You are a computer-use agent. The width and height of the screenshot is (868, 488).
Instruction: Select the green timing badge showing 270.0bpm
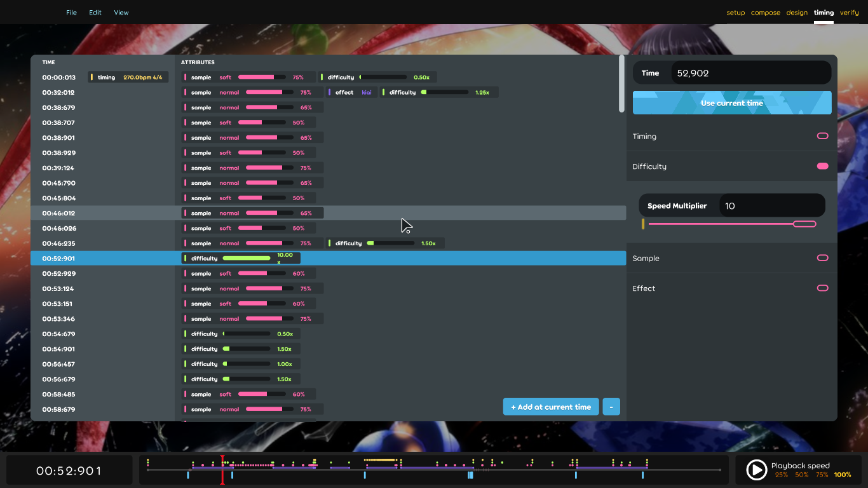pos(128,77)
